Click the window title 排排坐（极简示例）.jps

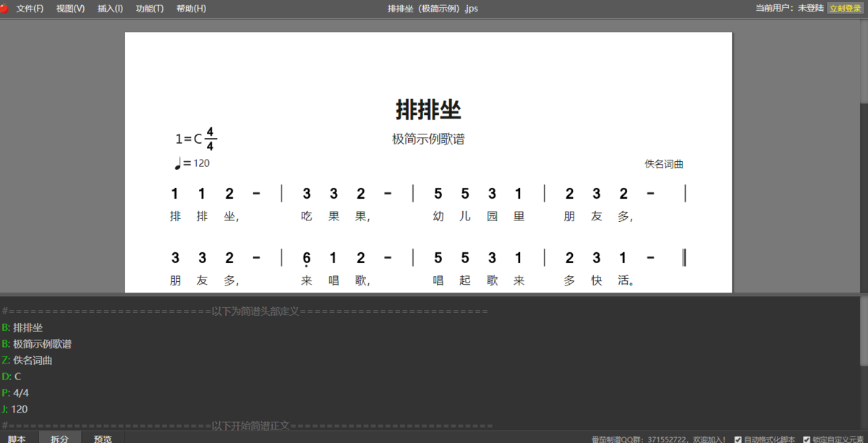433,9
